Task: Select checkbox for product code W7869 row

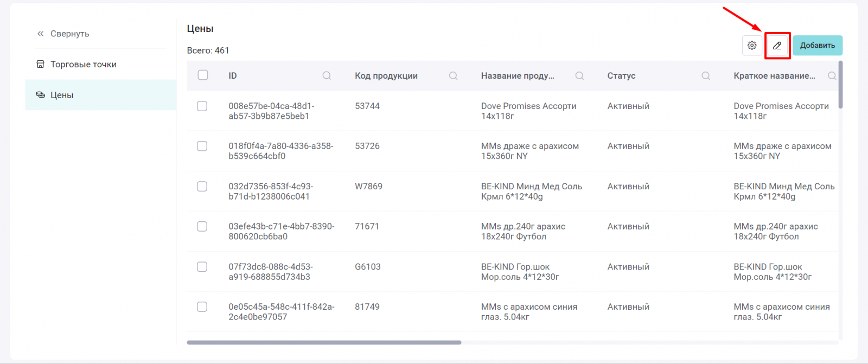Action: point(202,187)
